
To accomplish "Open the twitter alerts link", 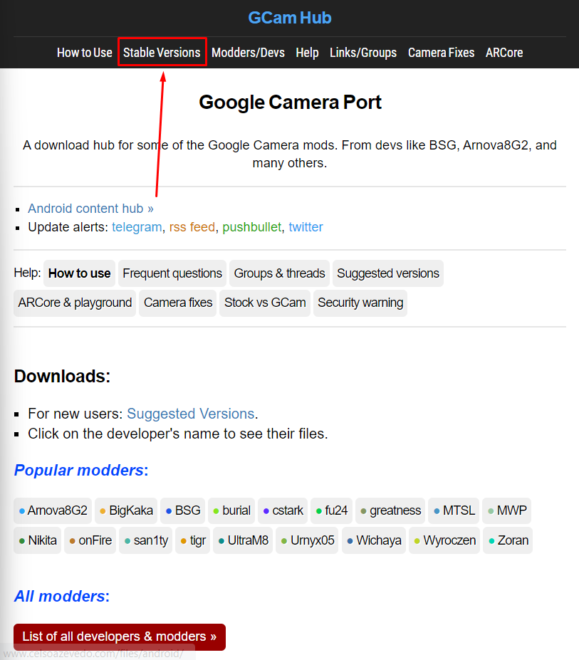I will tap(306, 227).
